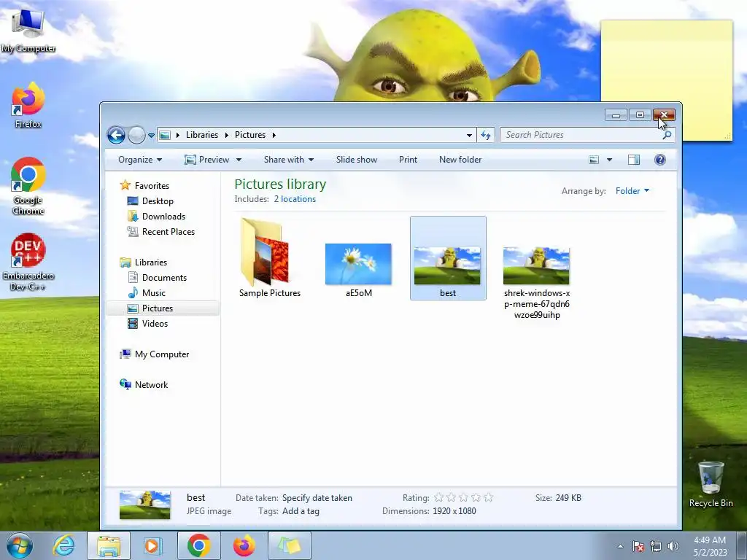The height and width of the screenshot is (560, 747).
Task: Open My Computer desktop icon
Action: pyautogui.click(x=28, y=31)
